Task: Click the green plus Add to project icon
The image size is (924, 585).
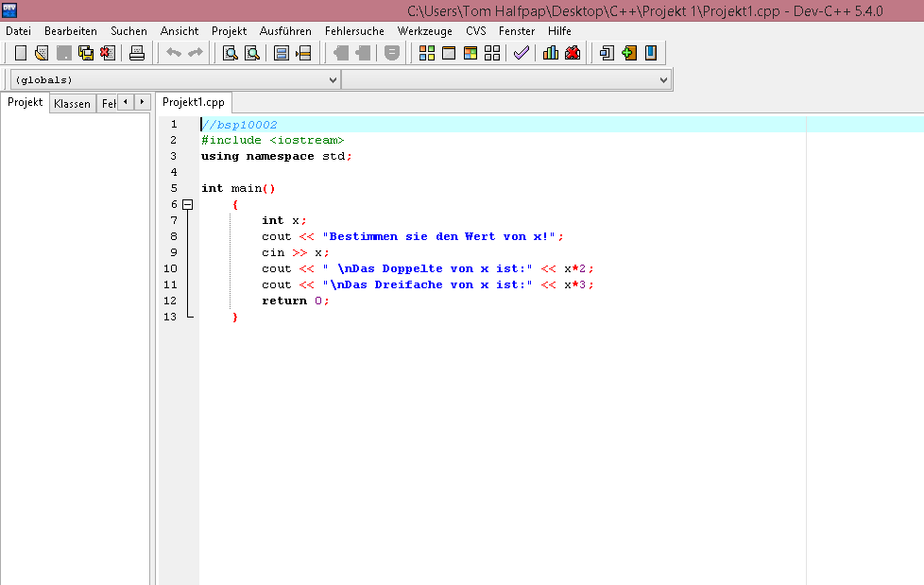Action: (x=629, y=53)
